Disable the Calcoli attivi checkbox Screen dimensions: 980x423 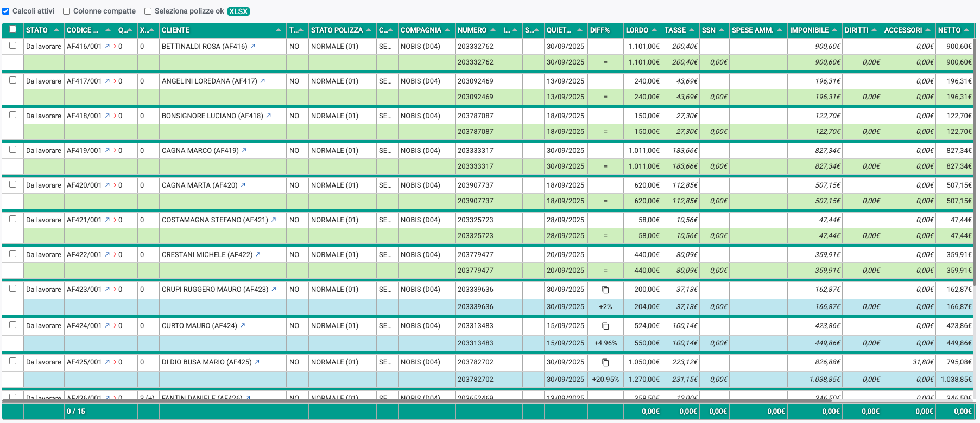6,11
